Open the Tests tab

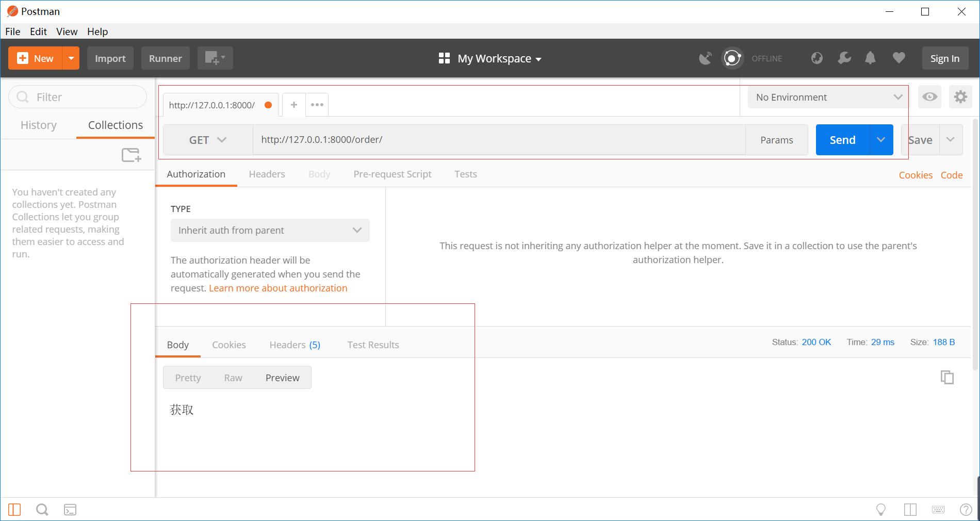pos(465,174)
